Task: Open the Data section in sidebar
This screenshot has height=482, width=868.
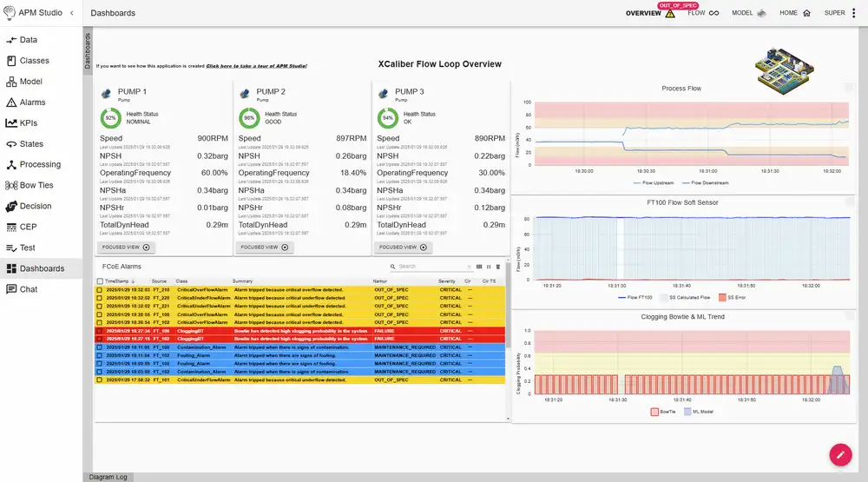Action: [x=23, y=40]
